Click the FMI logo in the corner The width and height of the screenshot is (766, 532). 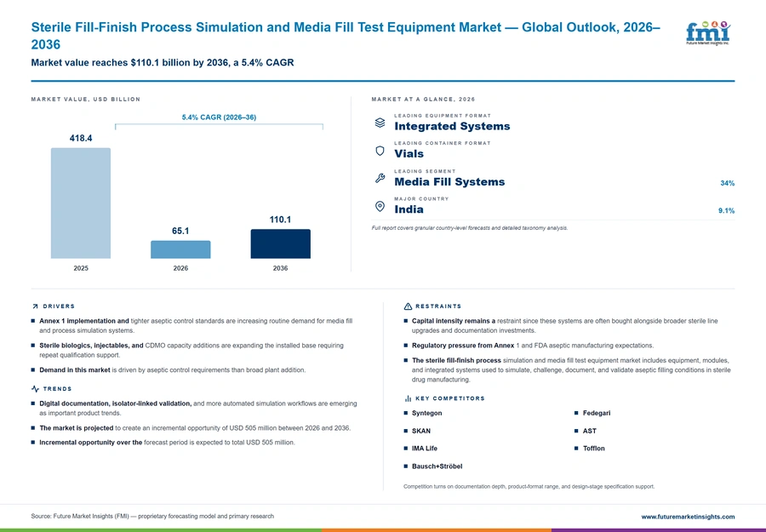[708, 33]
